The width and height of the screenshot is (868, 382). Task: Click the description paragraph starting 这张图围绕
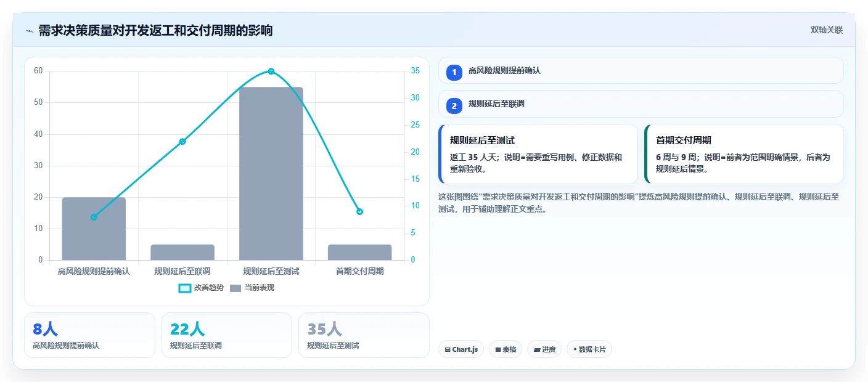coord(639,203)
